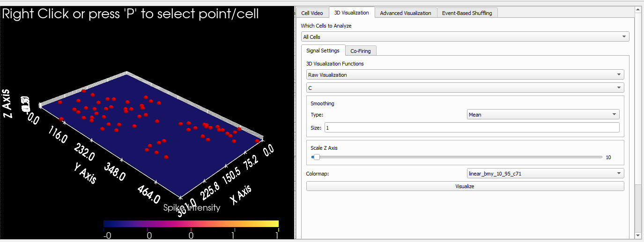Image resolution: width=644 pixels, height=242 pixels.
Task: Click the 'Spike Intensity' legend title
Action: pos(192,207)
